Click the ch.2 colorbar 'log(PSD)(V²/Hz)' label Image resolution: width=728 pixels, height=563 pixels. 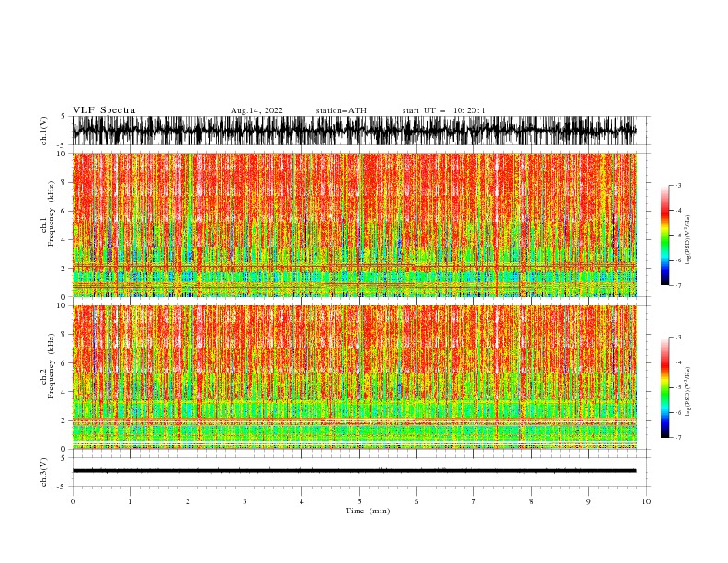coord(688,391)
